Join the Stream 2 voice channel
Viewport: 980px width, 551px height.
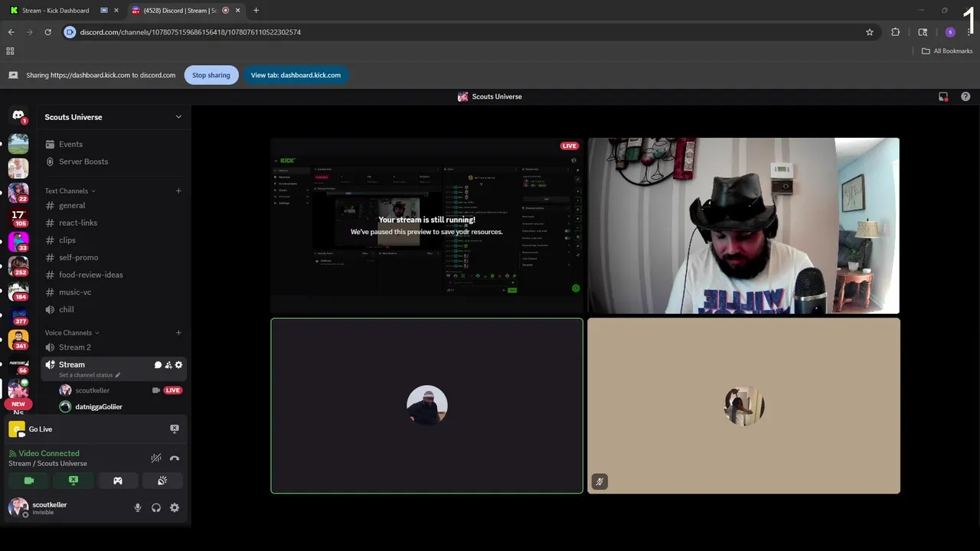tap(113, 347)
